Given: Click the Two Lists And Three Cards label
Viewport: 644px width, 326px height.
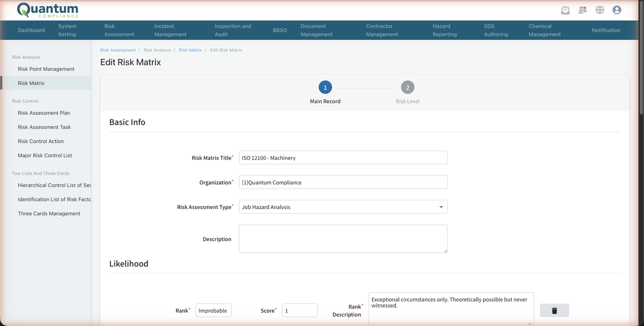Looking at the screenshot, I should 40,173.
